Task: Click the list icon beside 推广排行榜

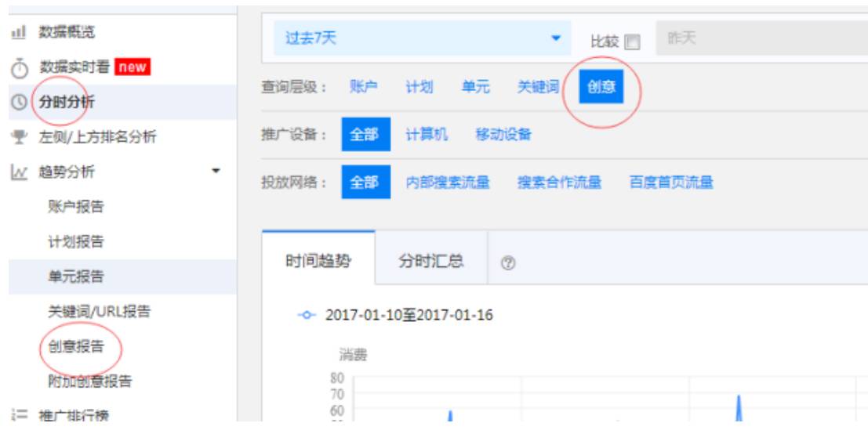Action: [20, 415]
